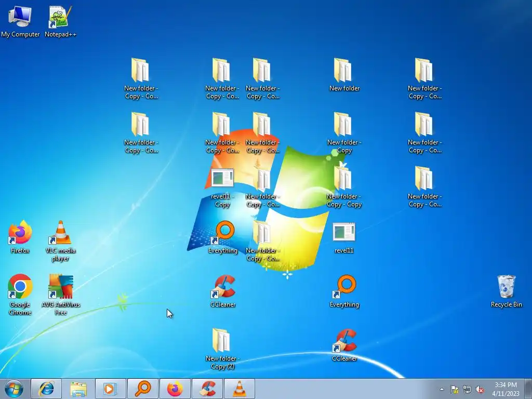Screen dimensions: 532x399
Task: Open the Everything search icon in the taskbar
Action: (x=143, y=389)
